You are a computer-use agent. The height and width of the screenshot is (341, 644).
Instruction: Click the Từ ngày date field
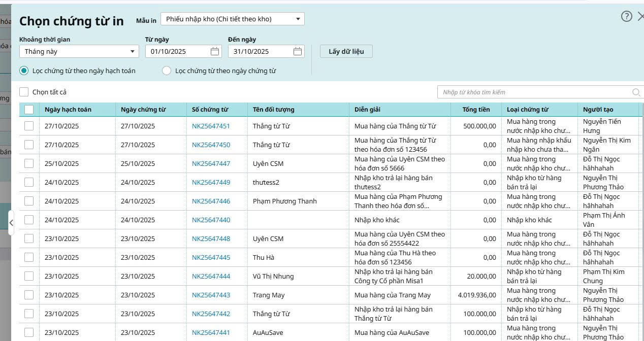178,51
